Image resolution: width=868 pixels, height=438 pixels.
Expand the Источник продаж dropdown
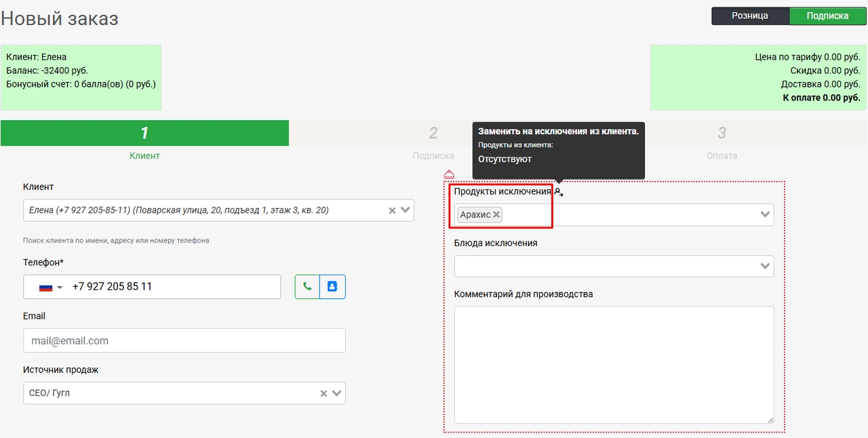(x=337, y=393)
